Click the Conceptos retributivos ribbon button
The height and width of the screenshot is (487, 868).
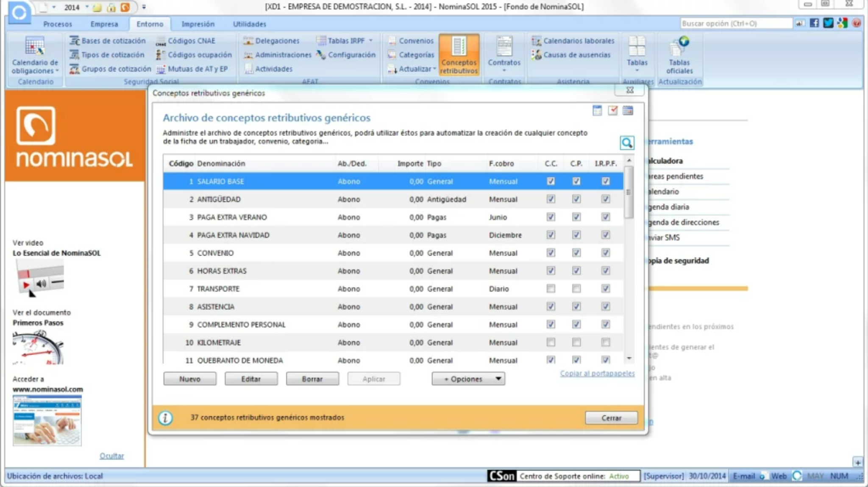coord(459,55)
